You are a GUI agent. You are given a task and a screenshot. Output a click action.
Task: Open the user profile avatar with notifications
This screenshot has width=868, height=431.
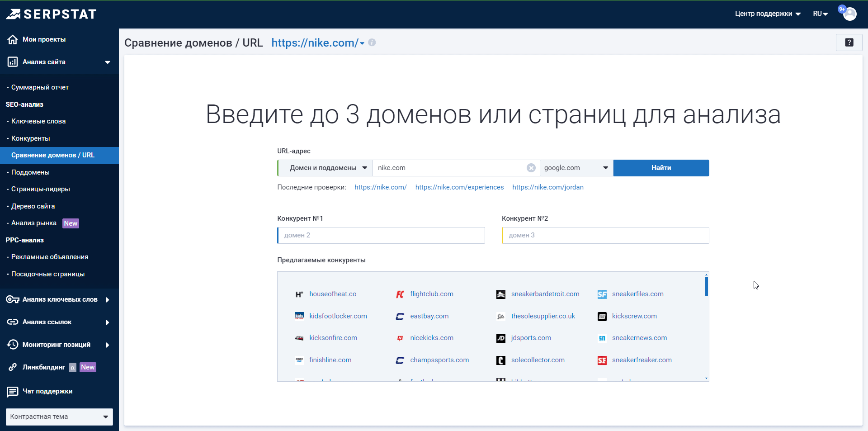(849, 14)
